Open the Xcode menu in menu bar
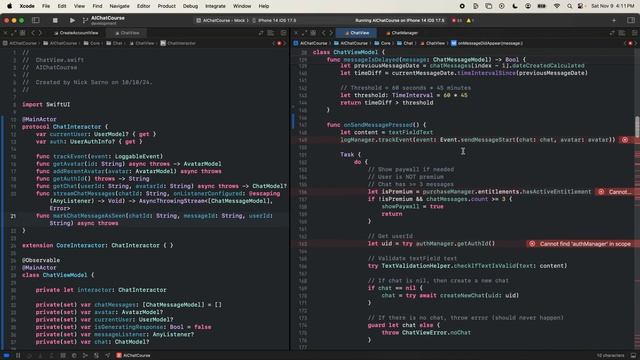Screen dimensions: 640x360 pos(27,6)
